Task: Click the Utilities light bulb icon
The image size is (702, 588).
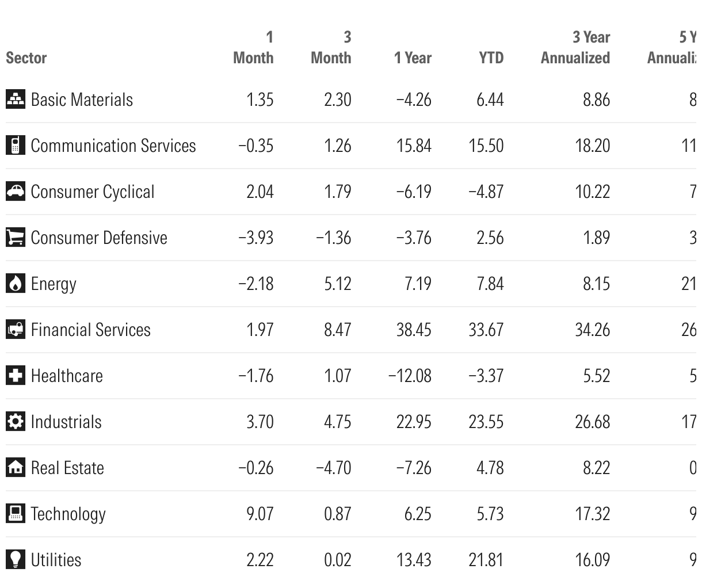Action: pos(16,559)
